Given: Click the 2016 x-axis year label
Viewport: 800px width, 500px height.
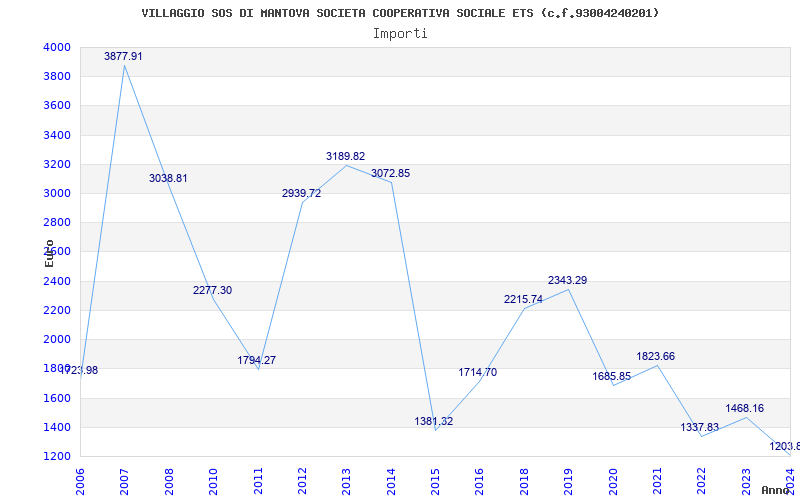Looking at the screenshot, I should click(480, 481).
